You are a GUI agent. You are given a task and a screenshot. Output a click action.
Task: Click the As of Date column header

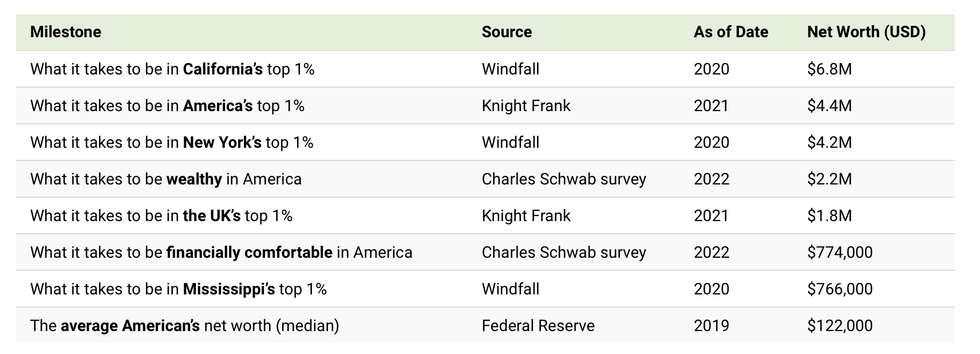[730, 32]
